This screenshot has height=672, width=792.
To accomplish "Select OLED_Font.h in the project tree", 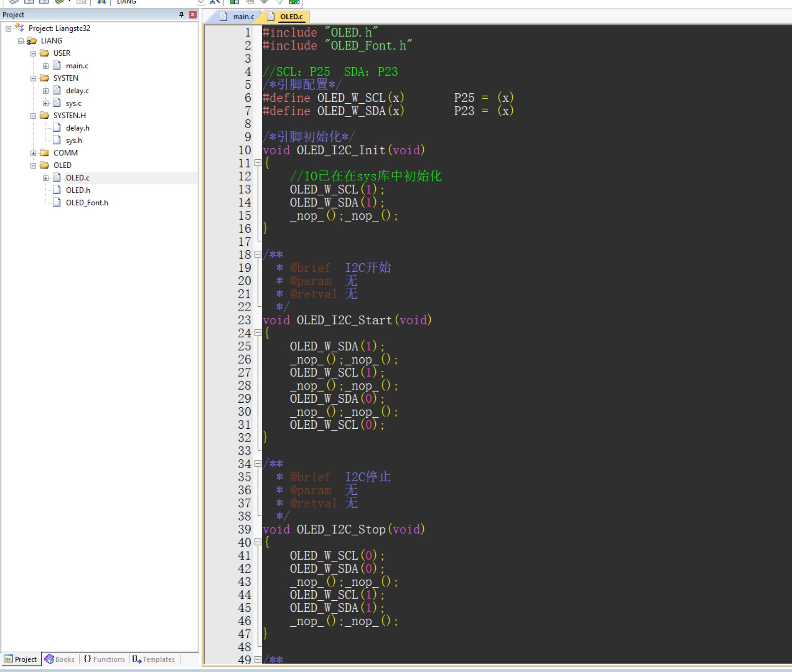I will coord(87,203).
